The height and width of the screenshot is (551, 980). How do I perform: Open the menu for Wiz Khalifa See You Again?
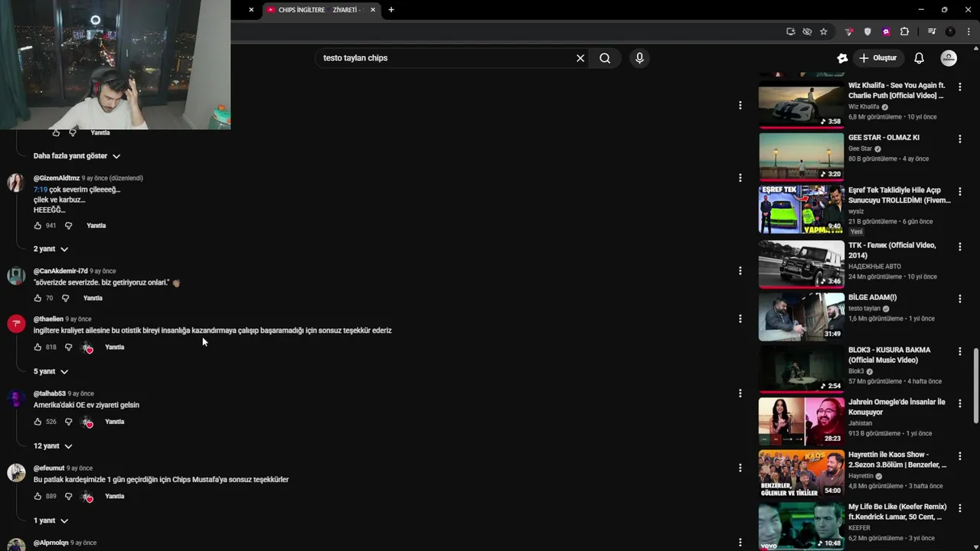(959, 86)
